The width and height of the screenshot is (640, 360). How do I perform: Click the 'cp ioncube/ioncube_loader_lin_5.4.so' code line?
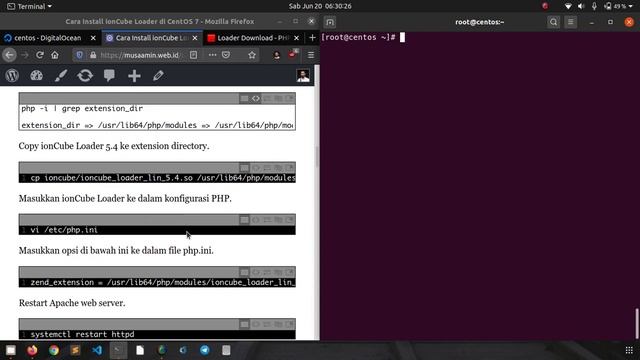click(163, 178)
